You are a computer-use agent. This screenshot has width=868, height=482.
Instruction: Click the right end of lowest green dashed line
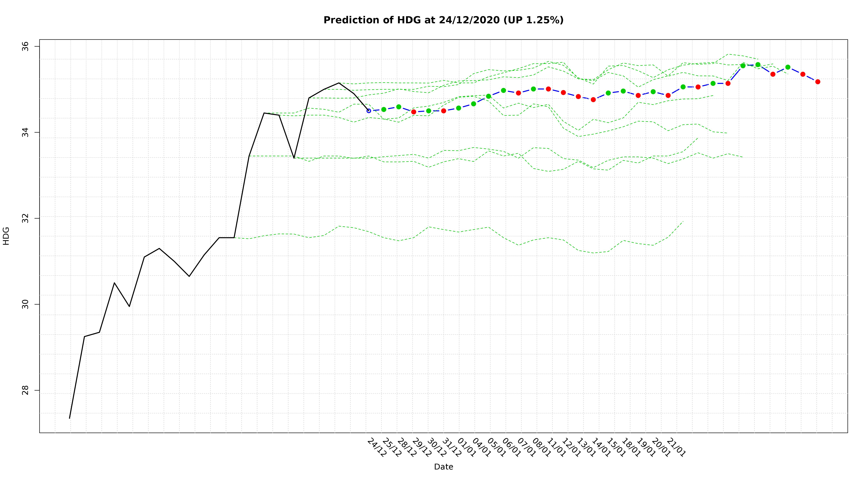tap(683, 221)
